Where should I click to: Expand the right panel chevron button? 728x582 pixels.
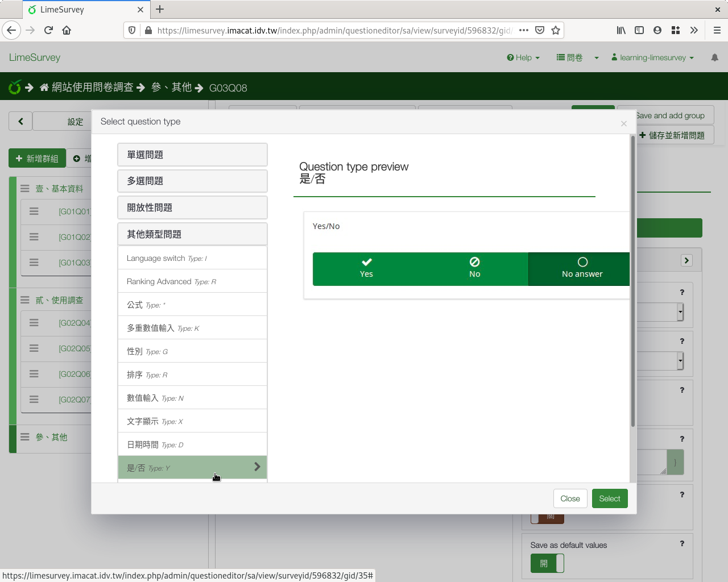pyautogui.click(x=686, y=260)
